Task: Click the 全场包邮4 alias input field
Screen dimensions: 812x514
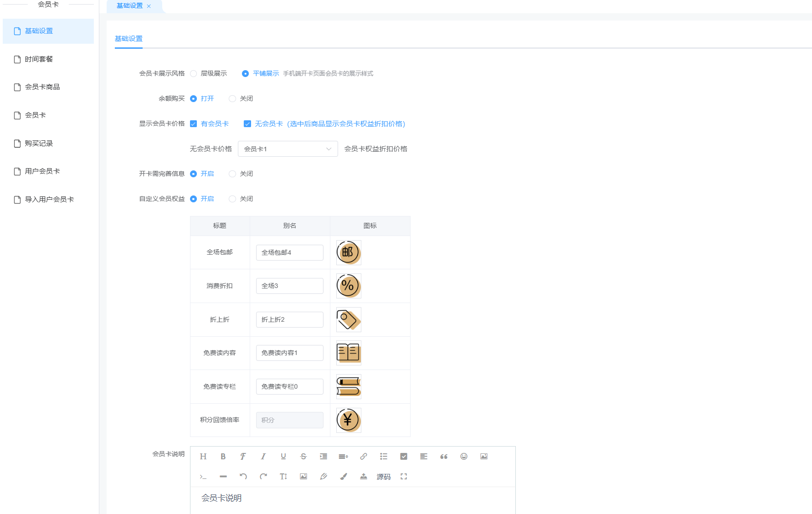Action: pos(290,253)
